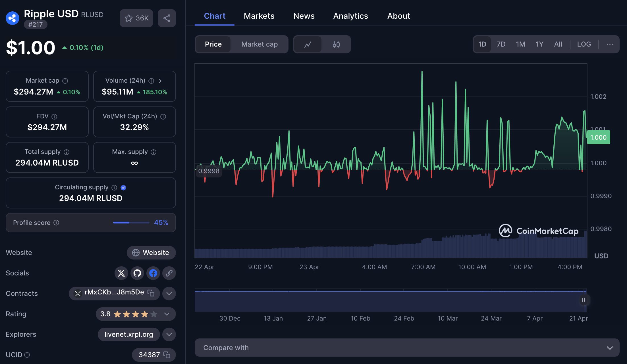627x364 pixels.
Task: Add RLUSD to watchlist via star button
Action: (136, 18)
